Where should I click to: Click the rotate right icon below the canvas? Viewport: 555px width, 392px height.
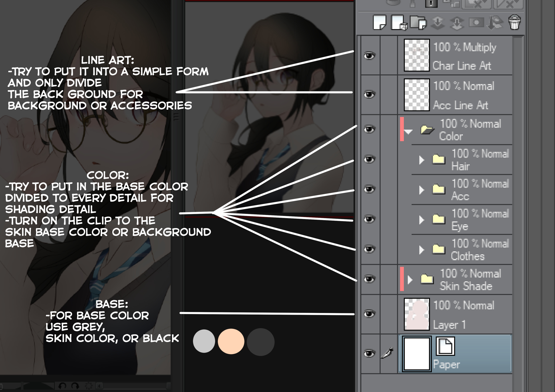tap(75, 386)
